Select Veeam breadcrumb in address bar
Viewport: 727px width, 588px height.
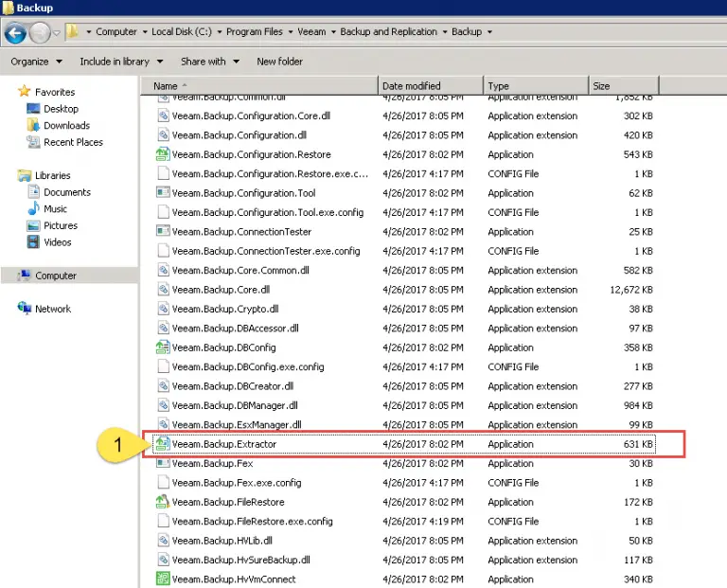(311, 31)
